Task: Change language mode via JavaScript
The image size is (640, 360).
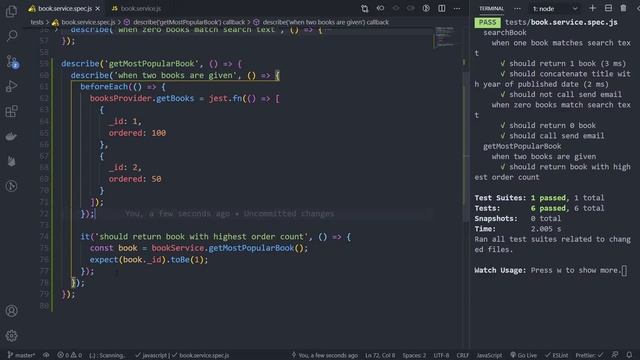Action: tap(489, 355)
